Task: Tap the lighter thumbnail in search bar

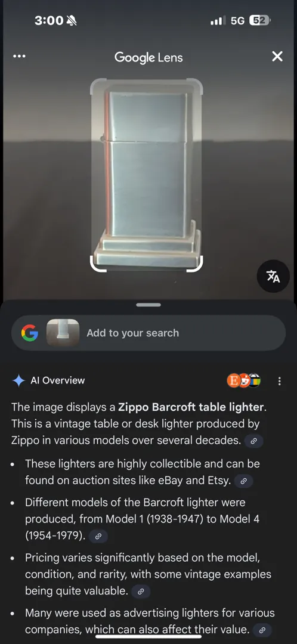Action: click(x=63, y=333)
